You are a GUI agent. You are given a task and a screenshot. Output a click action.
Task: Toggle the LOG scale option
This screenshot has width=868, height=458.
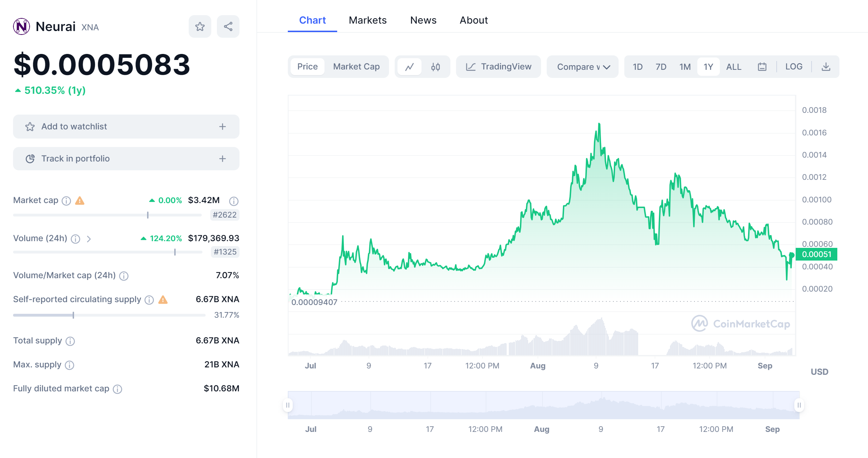tap(794, 67)
